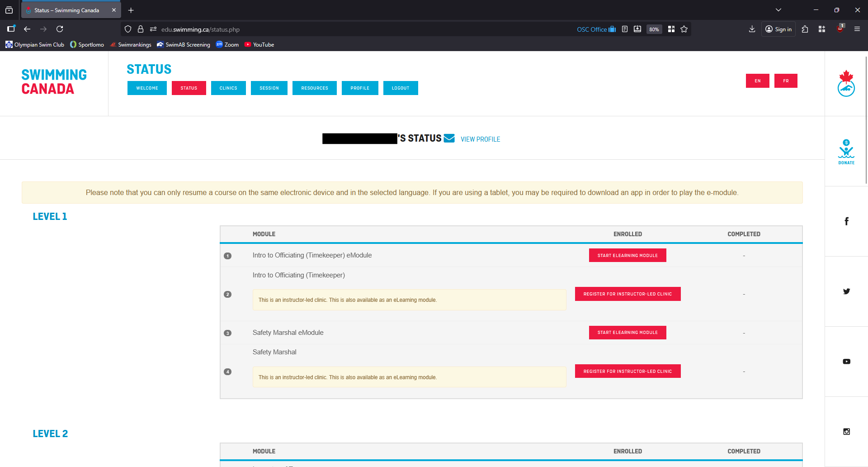
Task: Click the envelope icon beside the status heading
Action: coord(449,138)
